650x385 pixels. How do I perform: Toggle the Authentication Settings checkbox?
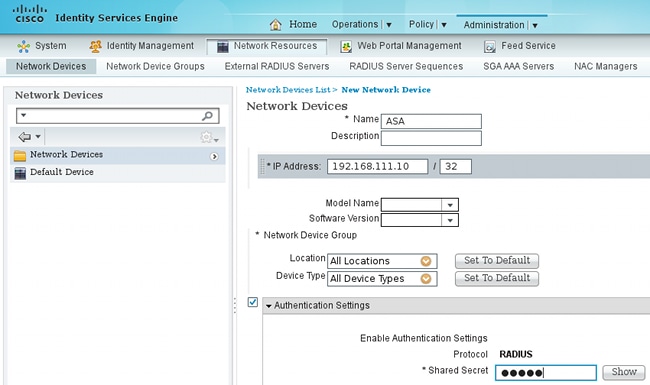pyautogui.click(x=252, y=302)
